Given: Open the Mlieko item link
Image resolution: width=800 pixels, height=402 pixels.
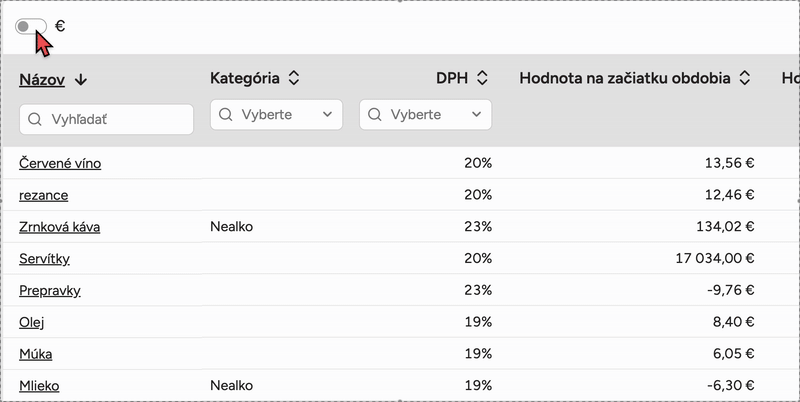Looking at the screenshot, I should click(x=37, y=385).
